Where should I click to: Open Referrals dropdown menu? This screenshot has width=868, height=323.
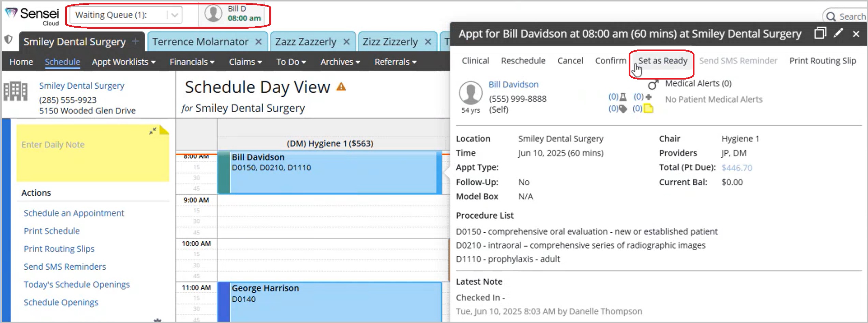[395, 62]
